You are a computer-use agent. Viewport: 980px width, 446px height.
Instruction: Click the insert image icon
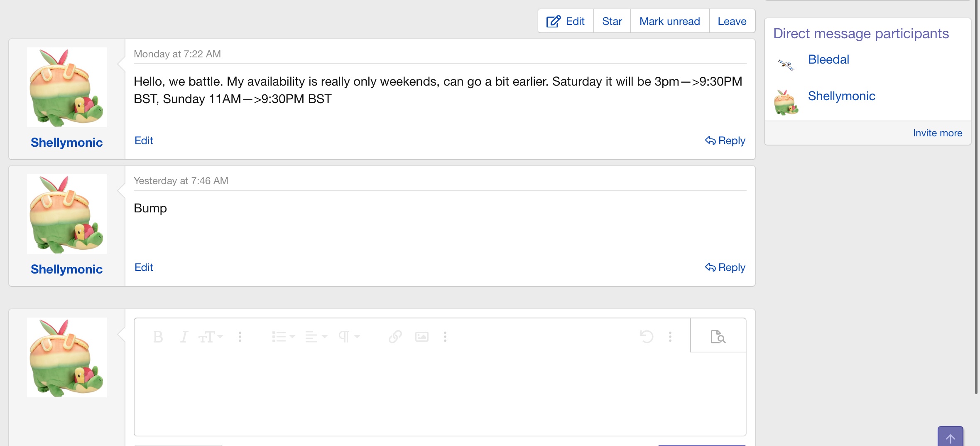click(422, 337)
